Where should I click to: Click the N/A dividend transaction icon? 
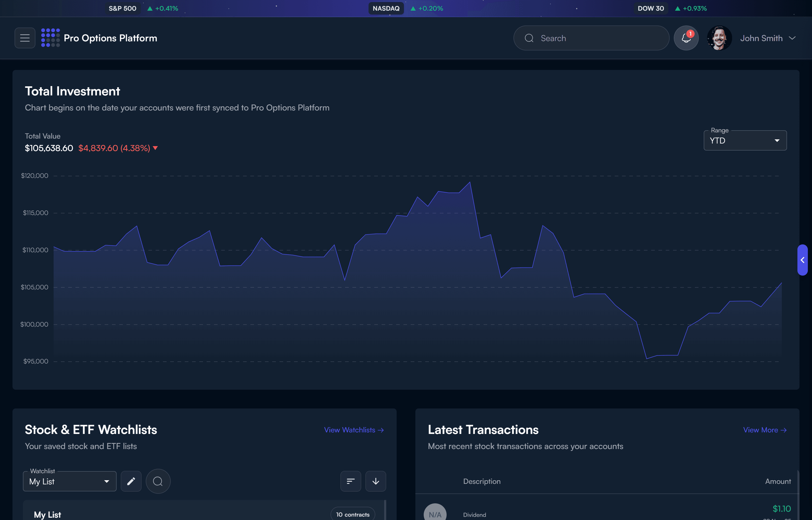[435, 514]
